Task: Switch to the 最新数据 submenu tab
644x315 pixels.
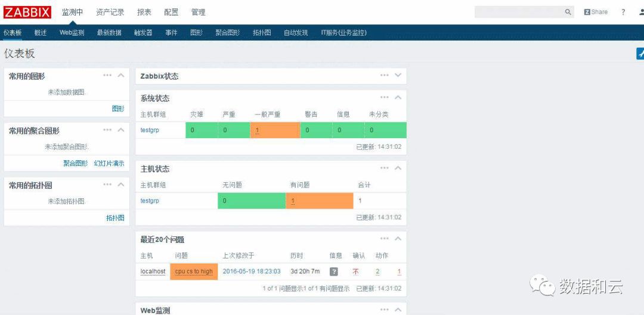Action: tap(109, 33)
